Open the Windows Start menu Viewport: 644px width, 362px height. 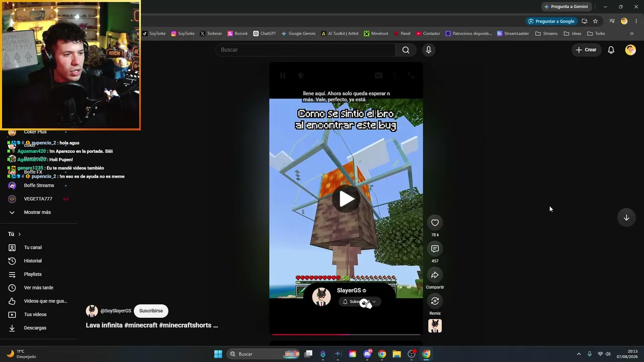218,354
